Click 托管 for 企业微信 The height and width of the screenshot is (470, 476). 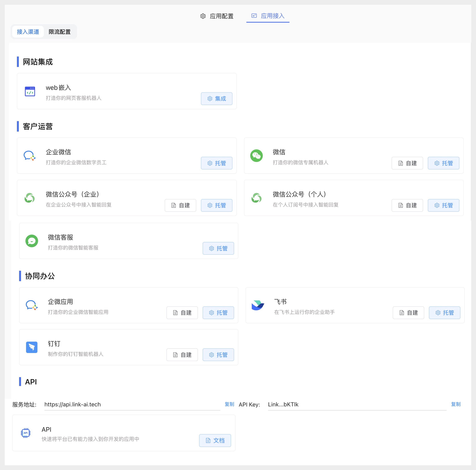pos(217,163)
